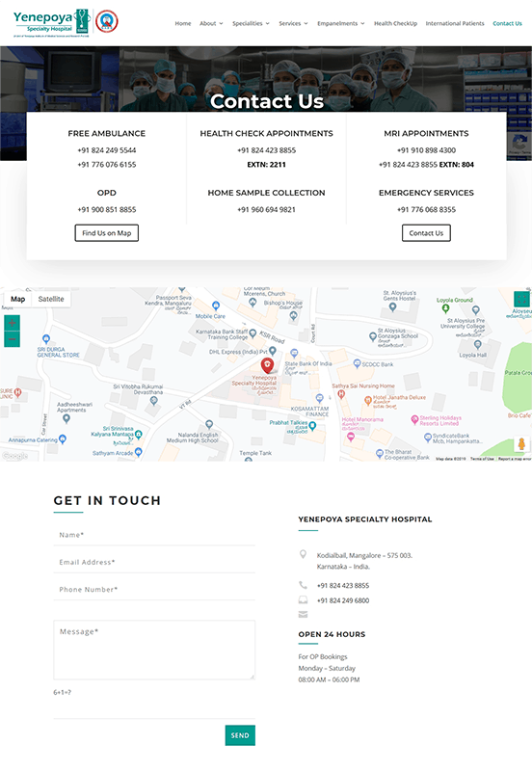Image resolution: width=532 pixels, height=771 pixels.
Task: Click the Message text area
Action: 154,650
